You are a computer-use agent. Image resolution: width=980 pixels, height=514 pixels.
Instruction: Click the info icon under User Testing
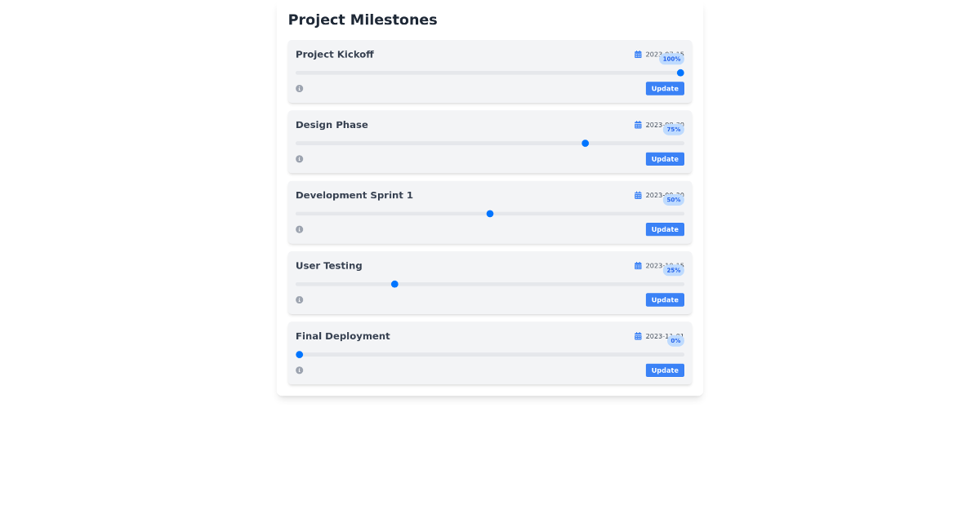click(299, 299)
